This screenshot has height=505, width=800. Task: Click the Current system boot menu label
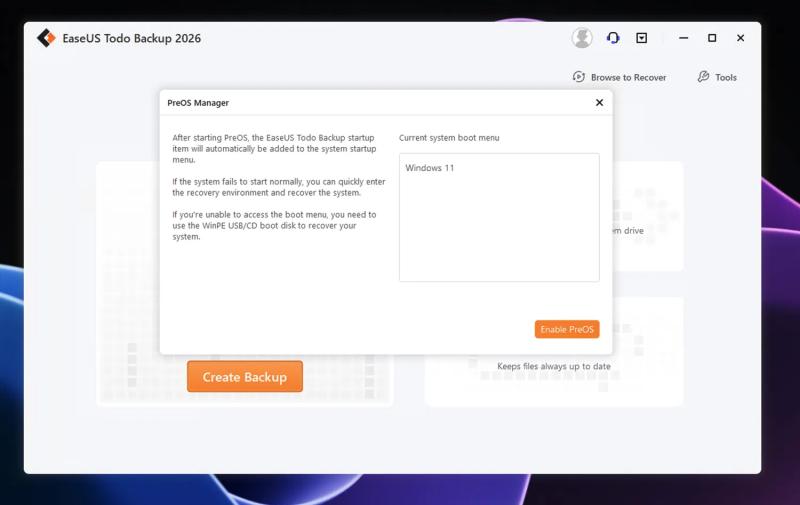tap(449, 138)
